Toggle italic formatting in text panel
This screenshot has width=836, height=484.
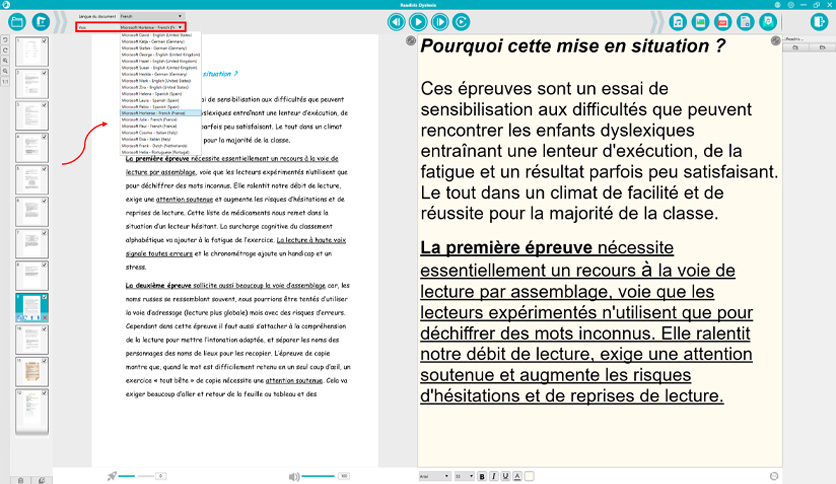(x=494, y=476)
